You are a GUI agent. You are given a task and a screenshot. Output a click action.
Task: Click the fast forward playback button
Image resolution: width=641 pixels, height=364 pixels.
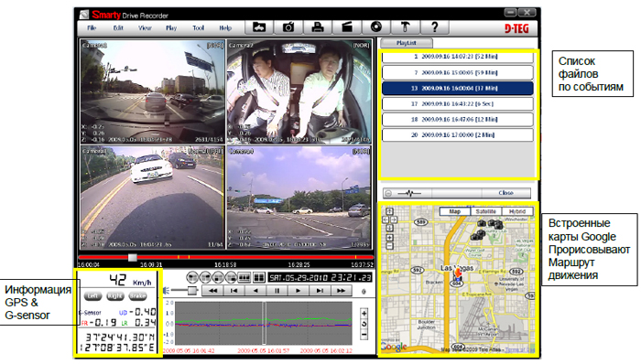(x=341, y=291)
